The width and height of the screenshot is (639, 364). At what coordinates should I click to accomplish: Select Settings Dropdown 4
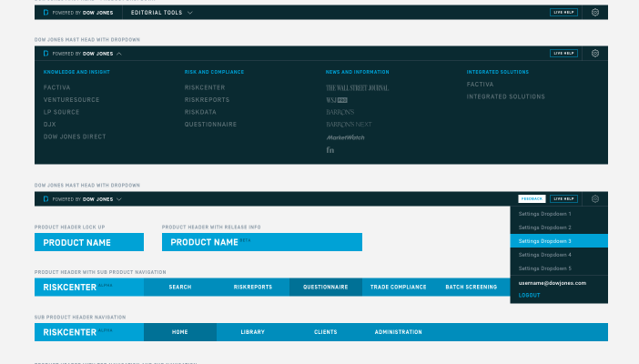coord(559,255)
